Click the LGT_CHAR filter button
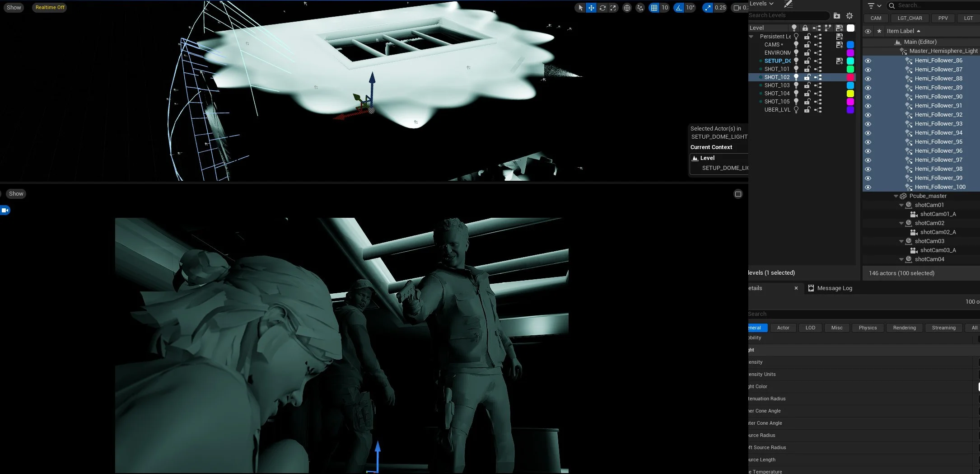The height and width of the screenshot is (474, 980). point(910,19)
